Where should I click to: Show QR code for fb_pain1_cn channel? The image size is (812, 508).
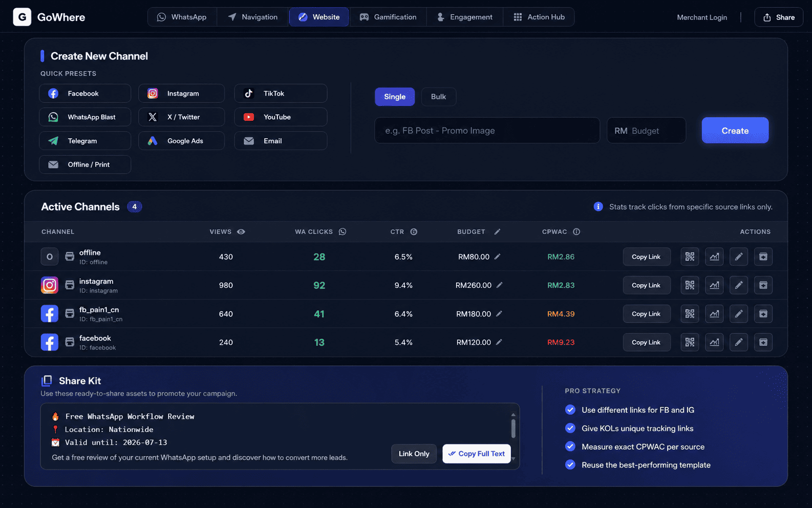(x=690, y=314)
